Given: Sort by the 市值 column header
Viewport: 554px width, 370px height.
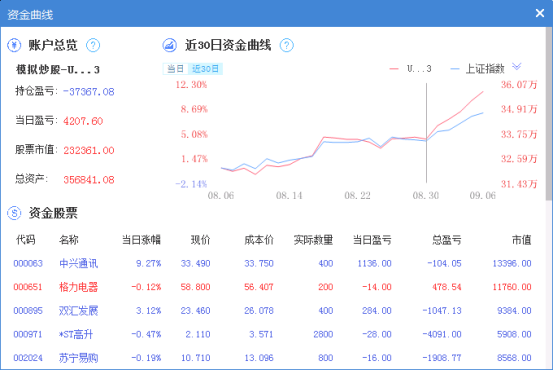Looking at the screenshot, I should click(x=522, y=240).
